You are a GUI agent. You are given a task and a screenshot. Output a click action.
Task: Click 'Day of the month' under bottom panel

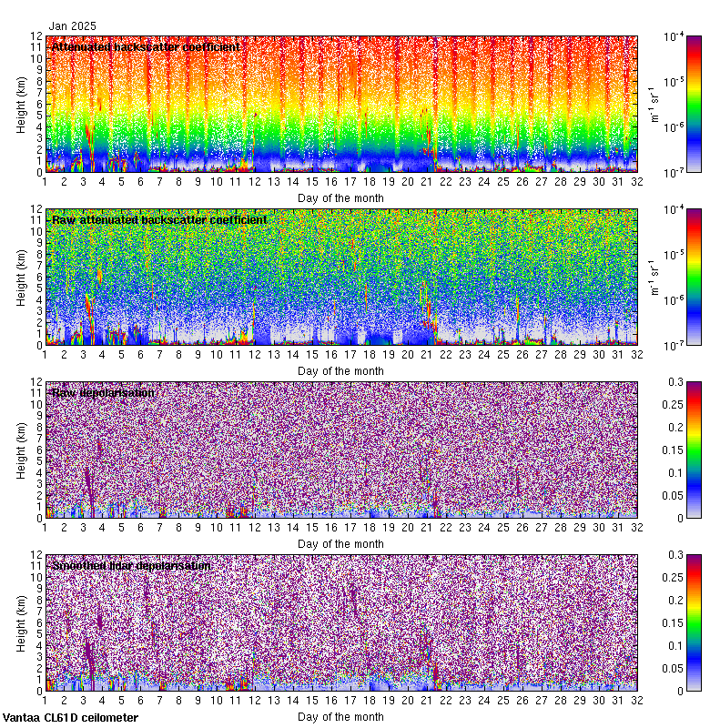point(340,716)
